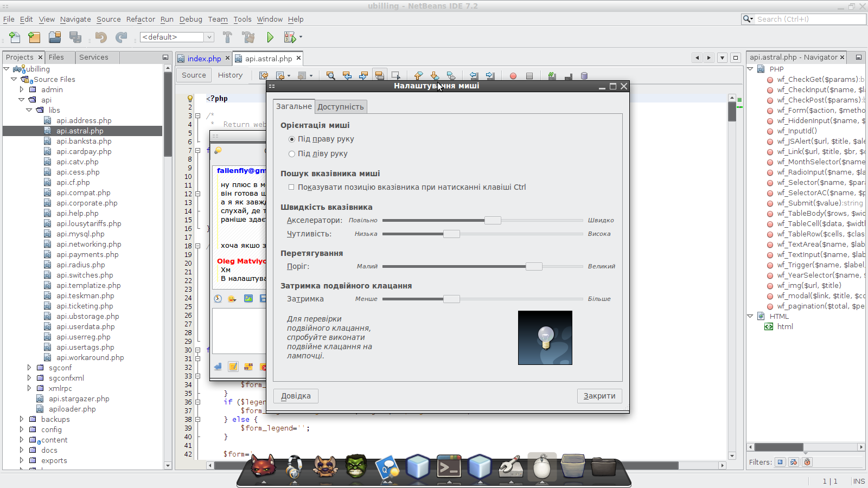Click the Stop Macro Recording square icon
This screenshot has width=868, height=488.
coord(529,76)
